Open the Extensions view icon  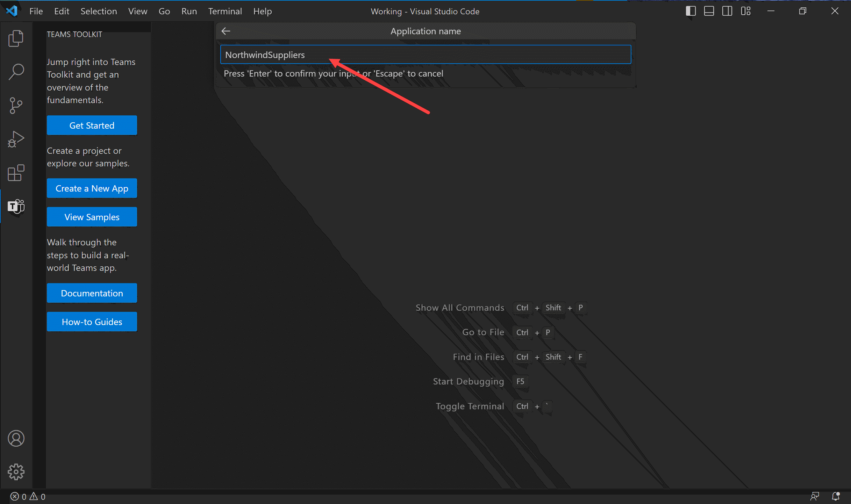16,173
